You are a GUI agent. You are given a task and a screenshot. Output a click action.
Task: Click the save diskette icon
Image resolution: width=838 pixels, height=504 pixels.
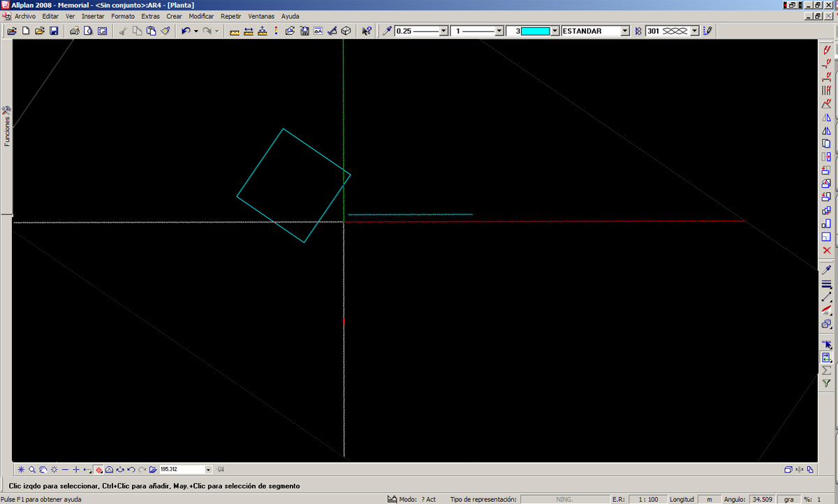pyautogui.click(x=53, y=31)
